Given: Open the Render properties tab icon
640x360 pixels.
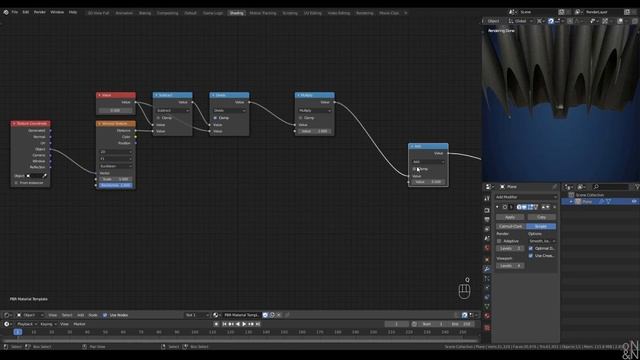Looking at the screenshot, I should click(x=487, y=210).
